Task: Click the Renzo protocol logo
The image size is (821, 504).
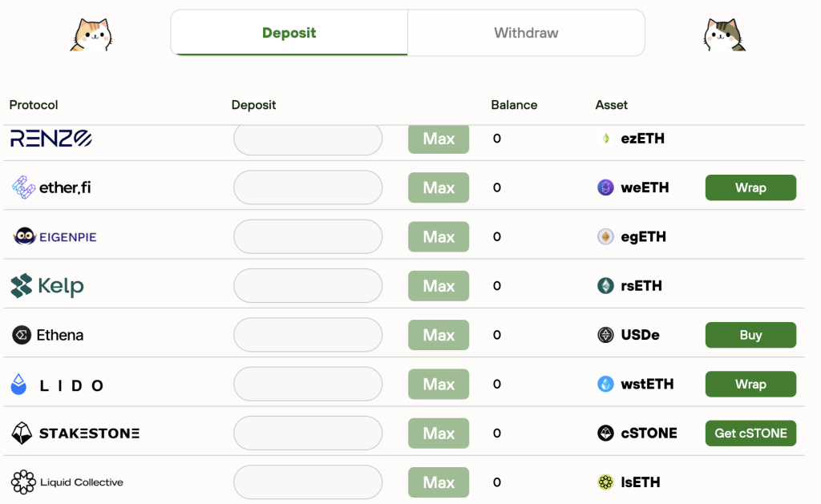Action: coord(51,138)
